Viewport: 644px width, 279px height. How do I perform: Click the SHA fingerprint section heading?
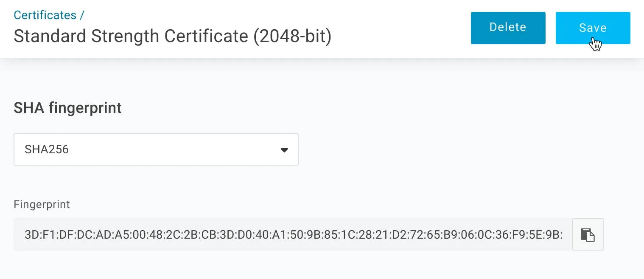(68, 108)
